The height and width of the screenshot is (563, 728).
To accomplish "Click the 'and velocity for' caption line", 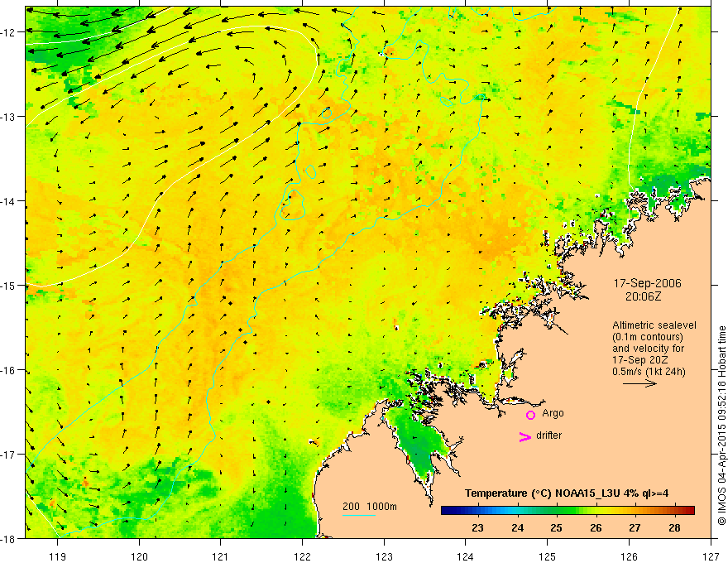I will (x=648, y=349).
